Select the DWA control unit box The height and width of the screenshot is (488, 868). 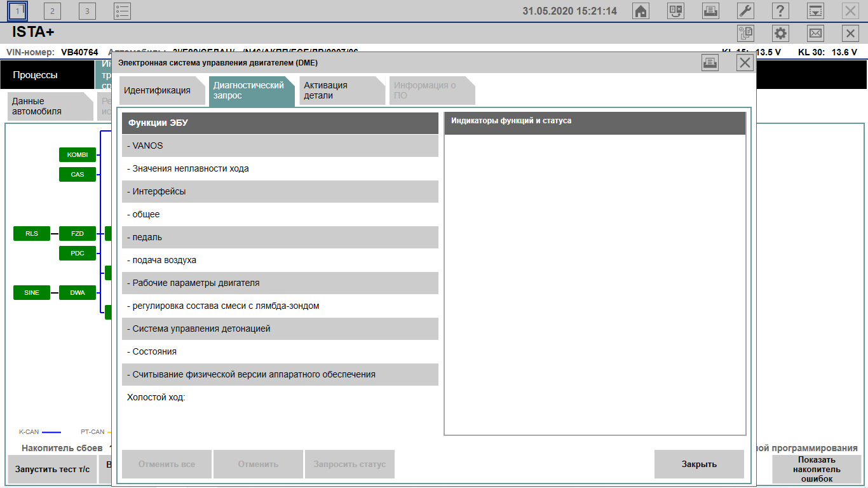pyautogui.click(x=78, y=292)
